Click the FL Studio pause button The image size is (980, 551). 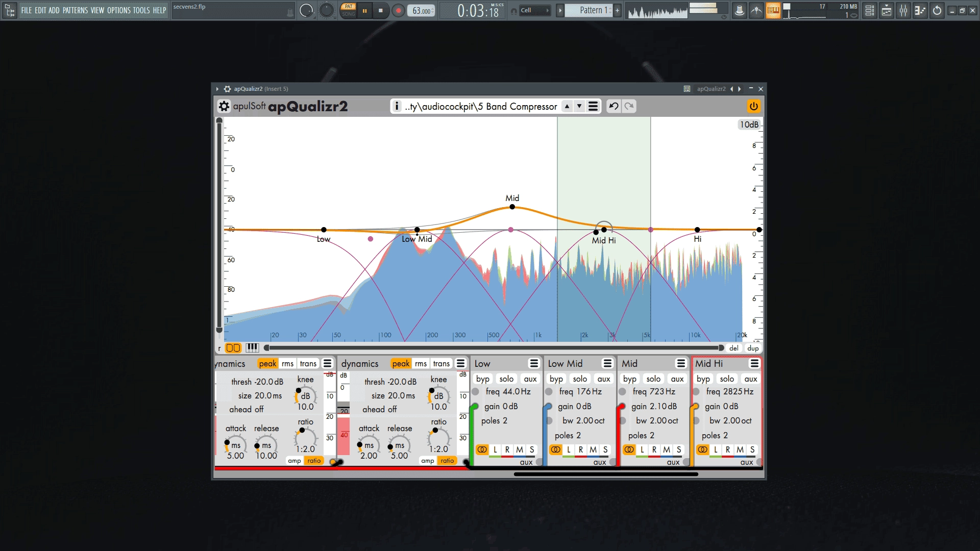click(364, 10)
